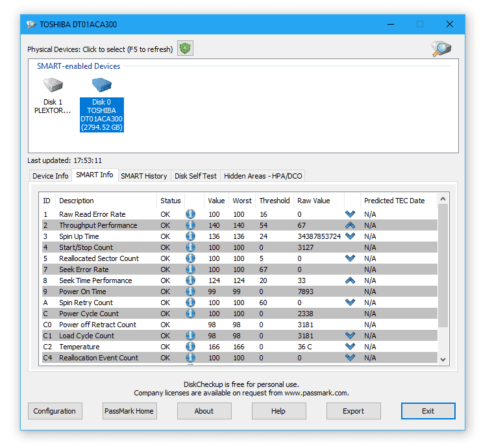
Task: Click up arrow icon in Seek Time Performance row
Action: (x=350, y=280)
